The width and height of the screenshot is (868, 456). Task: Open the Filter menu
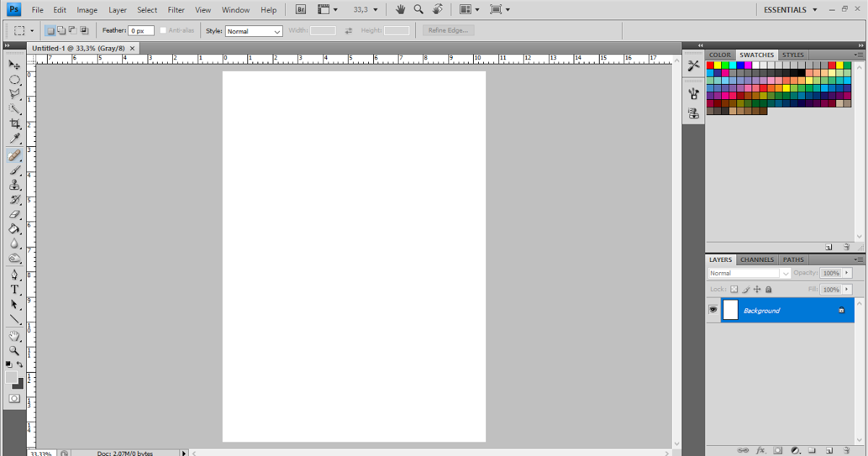176,10
